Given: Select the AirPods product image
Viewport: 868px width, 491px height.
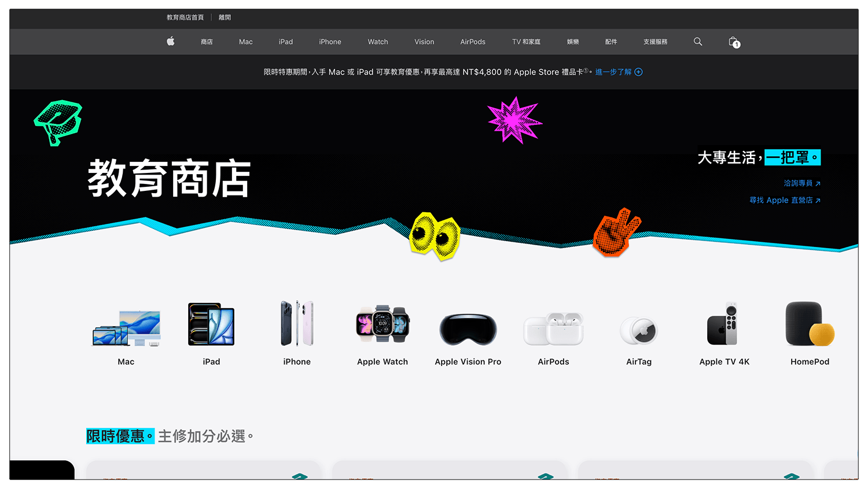Looking at the screenshot, I should click(x=553, y=328).
